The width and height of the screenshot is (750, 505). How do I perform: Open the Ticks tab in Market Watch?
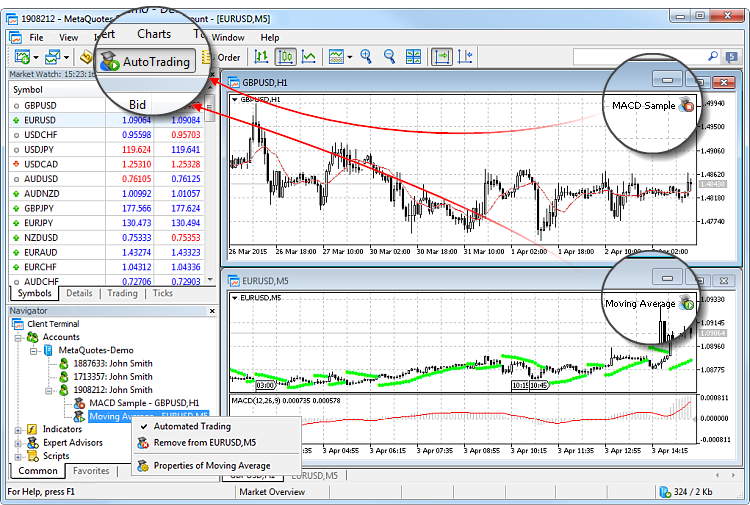pos(162,294)
